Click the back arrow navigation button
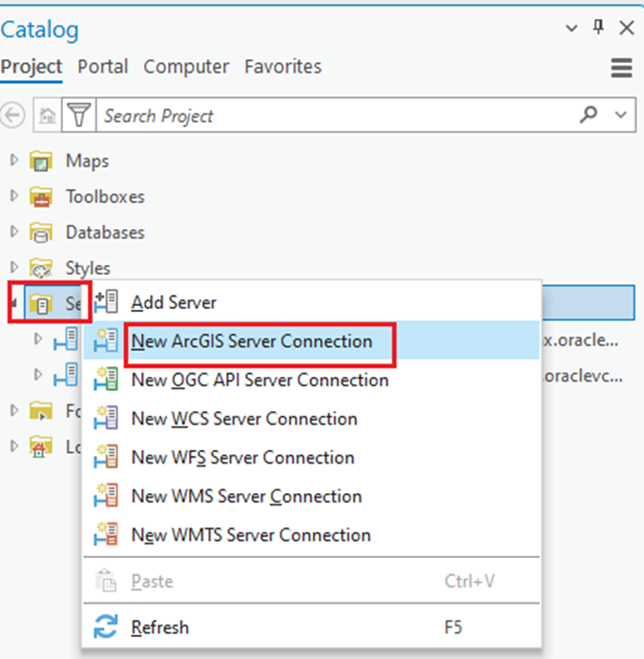Image resolution: width=644 pixels, height=659 pixels. 12,115
